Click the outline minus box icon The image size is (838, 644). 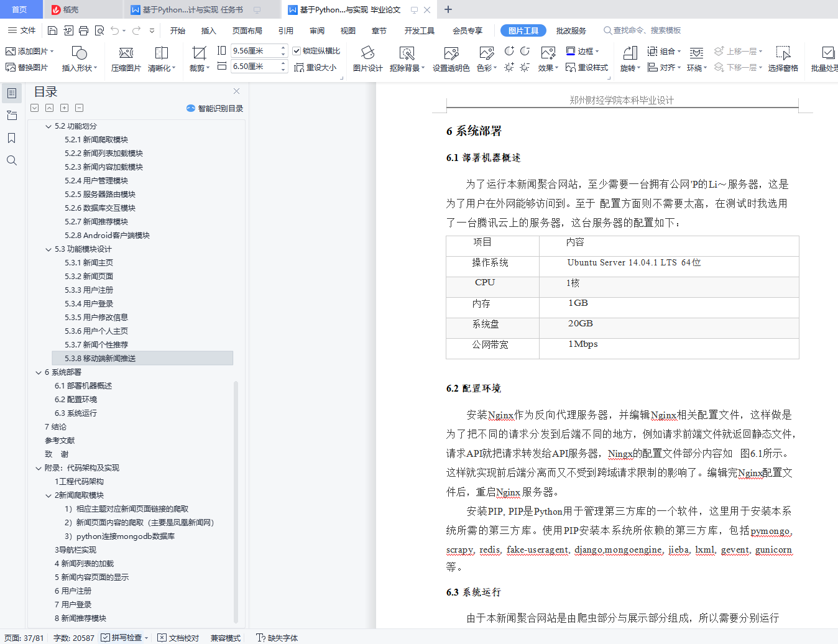pos(79,108)
